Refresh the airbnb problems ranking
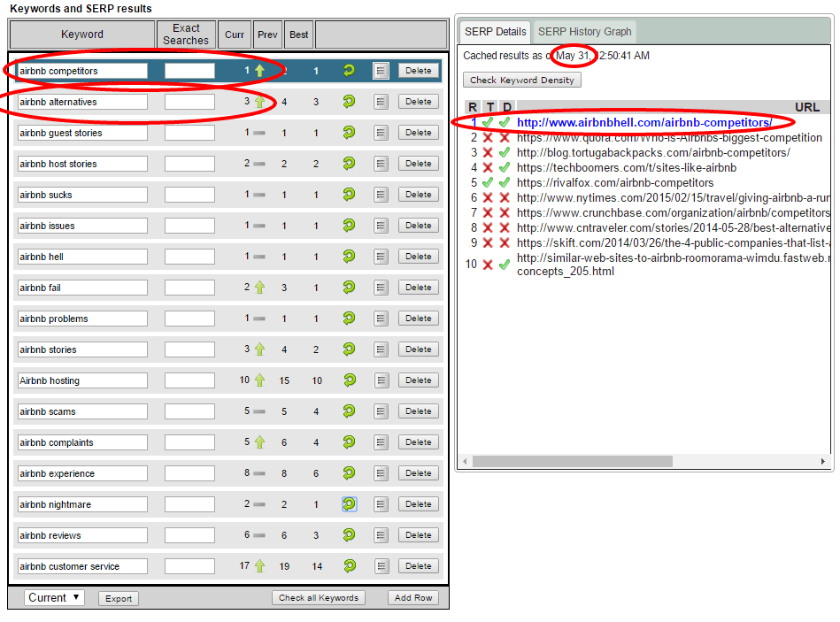The image size is (840, 622). click(349, 319)
